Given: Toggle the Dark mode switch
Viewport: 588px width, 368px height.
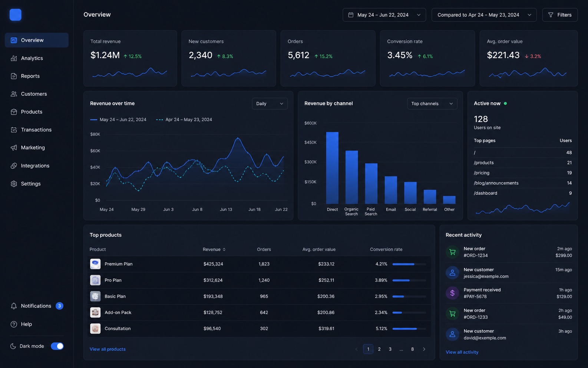Looking at the screenshot, I should 57,346.
